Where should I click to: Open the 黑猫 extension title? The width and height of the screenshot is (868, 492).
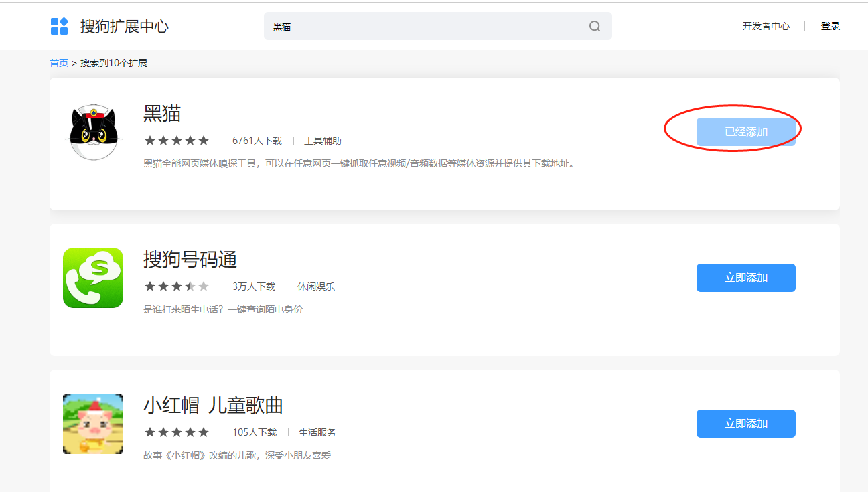point(162,113)
